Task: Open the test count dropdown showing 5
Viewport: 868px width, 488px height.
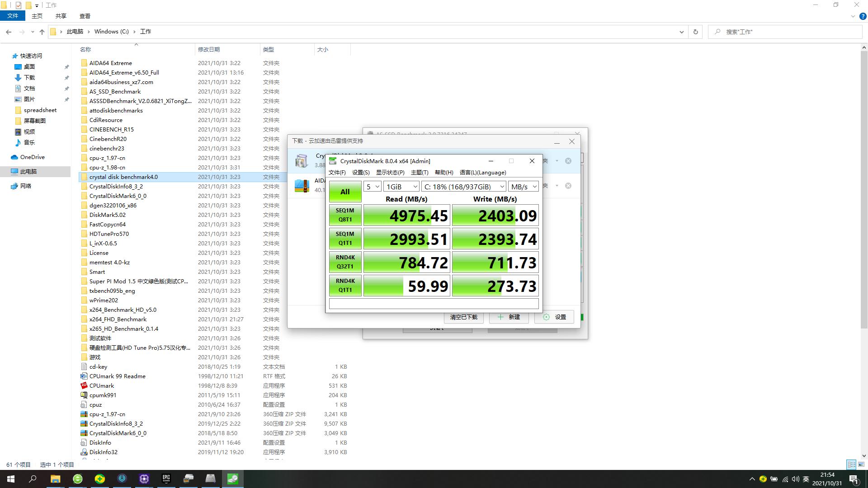Action: [x=373, y=187]
